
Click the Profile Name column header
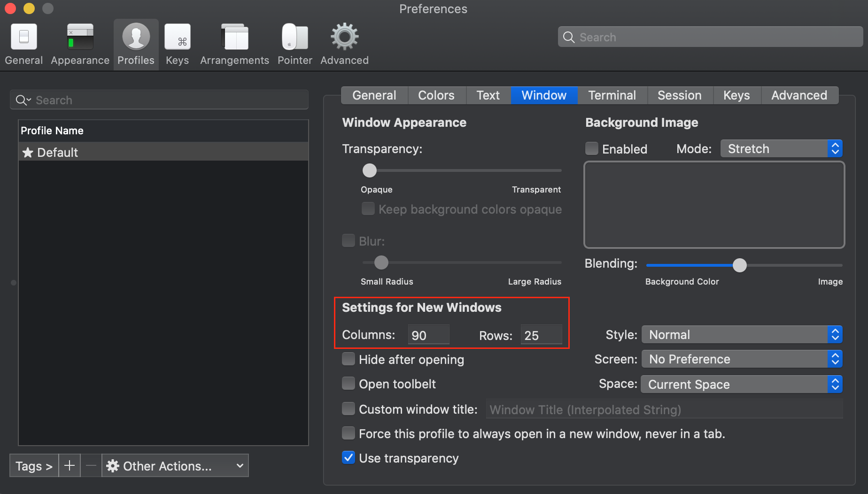(163, 131)
